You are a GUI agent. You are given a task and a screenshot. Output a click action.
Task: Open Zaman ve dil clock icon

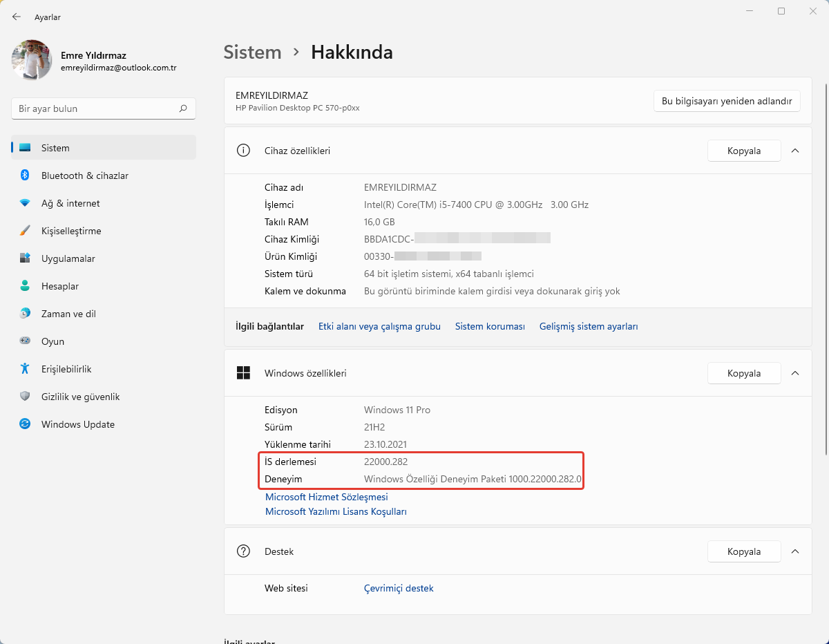pyautogui.click(x=25, y=314)
